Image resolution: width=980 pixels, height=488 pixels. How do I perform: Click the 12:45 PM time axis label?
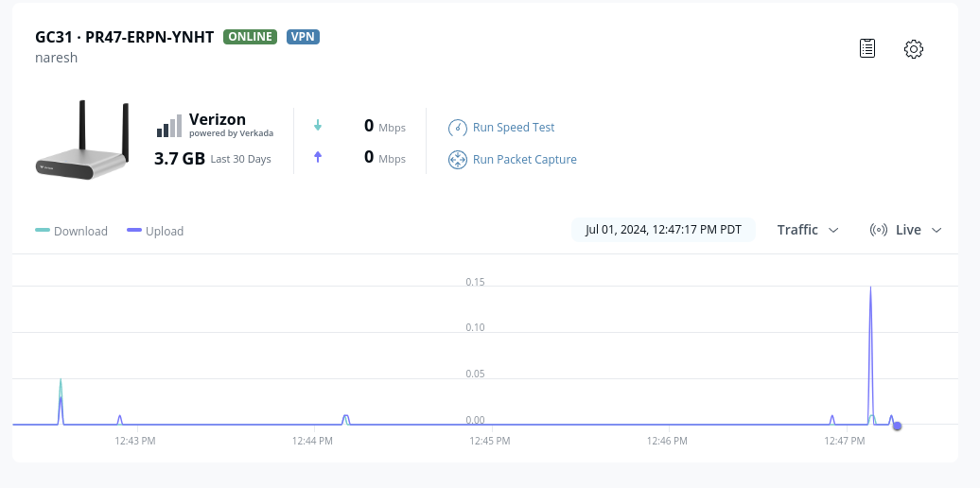tap(490, 441)
